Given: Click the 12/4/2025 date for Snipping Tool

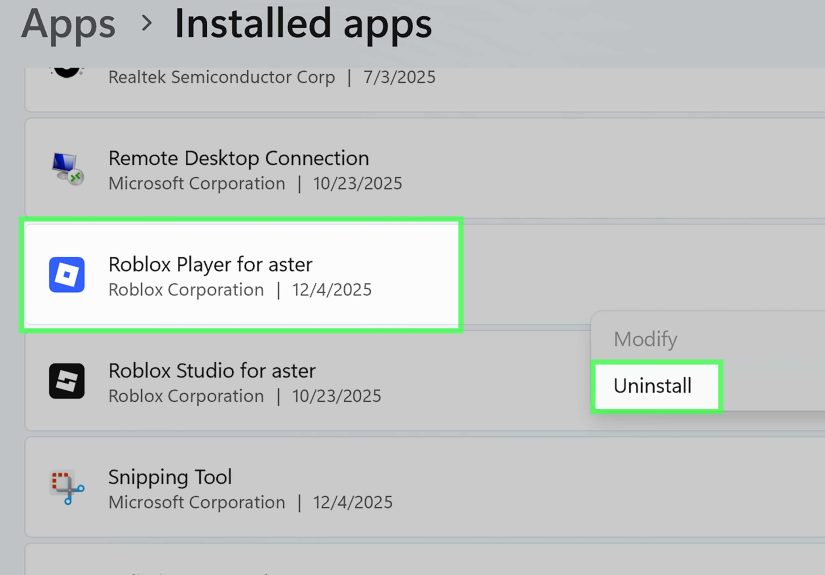Looking at the screenshot, I should pos(353,502).
